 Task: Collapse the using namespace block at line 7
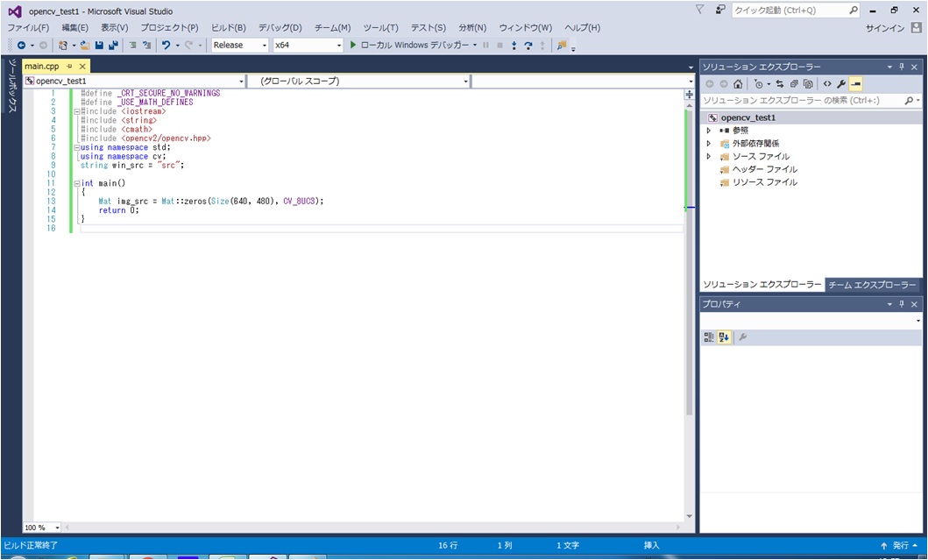point(77,147)
